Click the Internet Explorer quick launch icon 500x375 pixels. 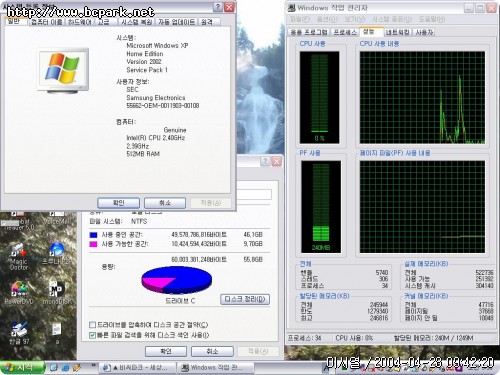65,367
